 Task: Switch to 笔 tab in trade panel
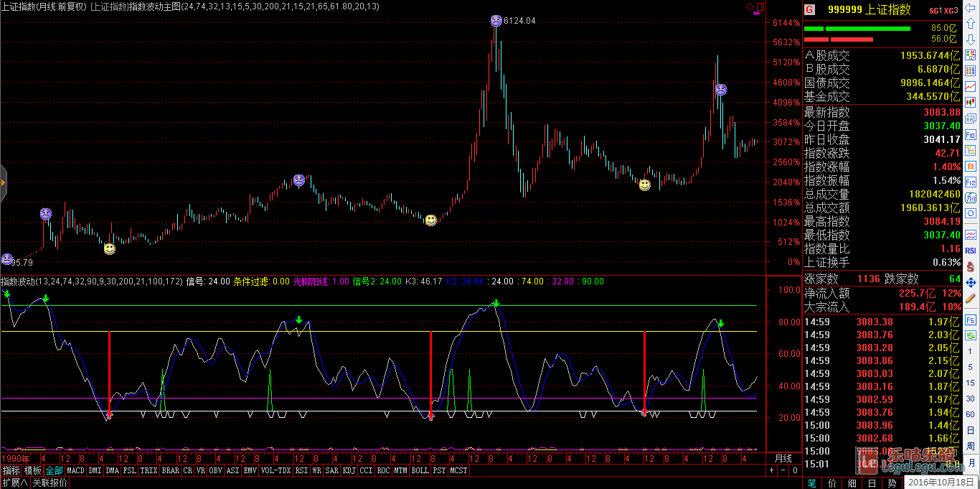[x=811, y=483]
